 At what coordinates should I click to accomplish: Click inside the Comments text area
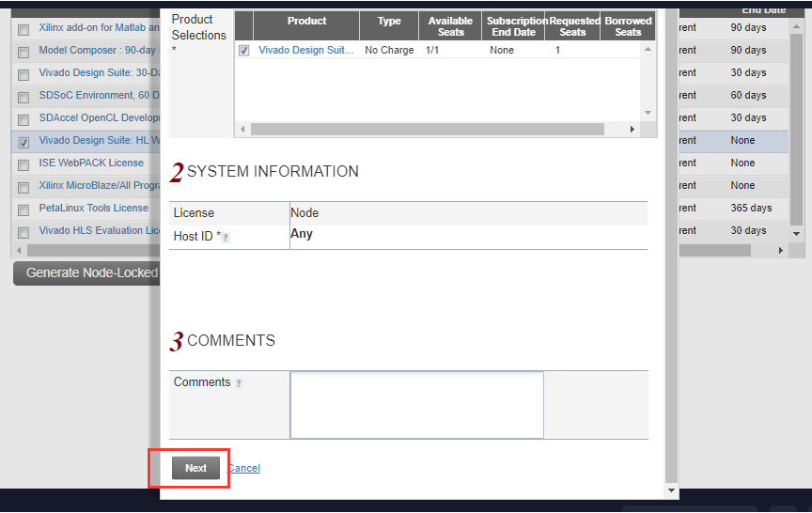click(x=417, y=405)
